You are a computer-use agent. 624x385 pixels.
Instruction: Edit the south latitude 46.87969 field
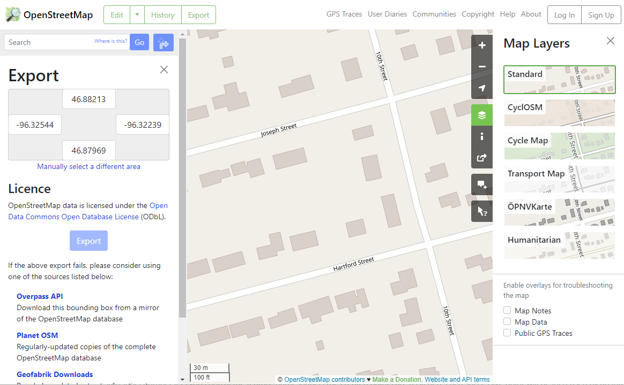tap(89, 150)
